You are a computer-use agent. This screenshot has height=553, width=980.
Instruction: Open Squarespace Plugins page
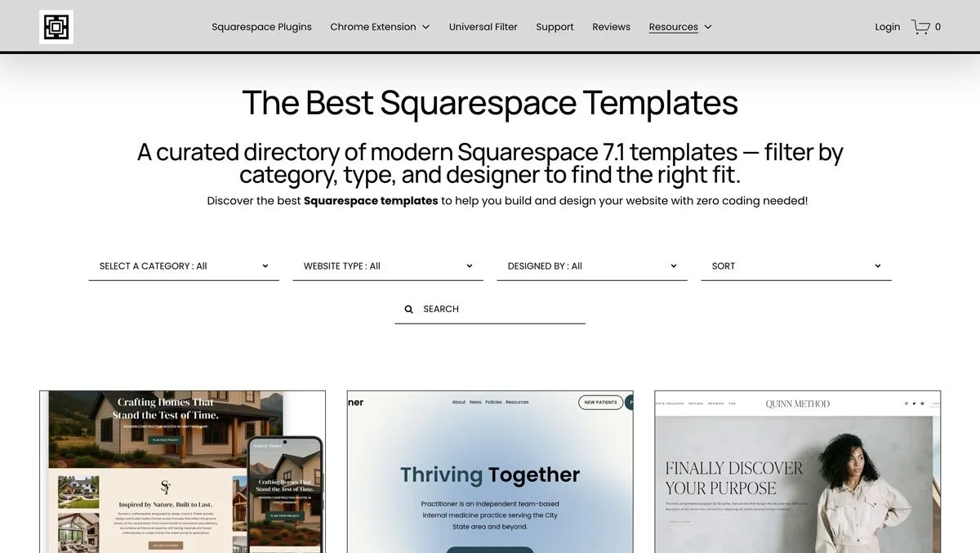(261, 27)
